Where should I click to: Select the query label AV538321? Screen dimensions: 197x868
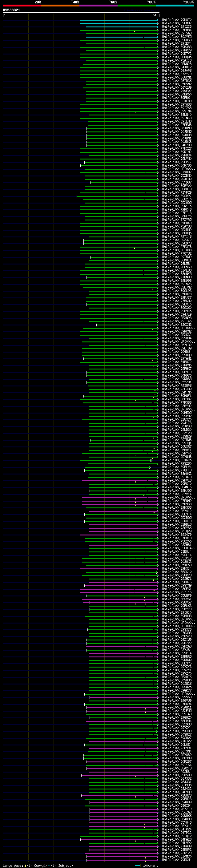(x=11, y=10)
